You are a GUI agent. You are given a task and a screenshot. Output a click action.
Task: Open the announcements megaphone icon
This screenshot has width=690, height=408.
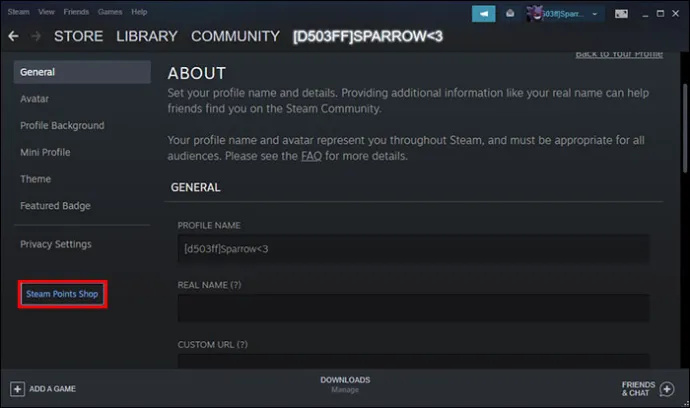[x=483, y=14]
